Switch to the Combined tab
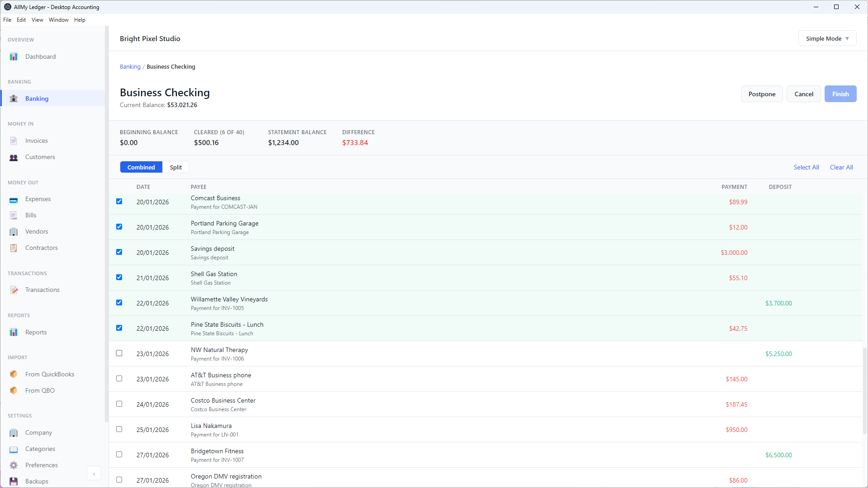Viewport: 868px width, 488px height. (x=141, y=167)
